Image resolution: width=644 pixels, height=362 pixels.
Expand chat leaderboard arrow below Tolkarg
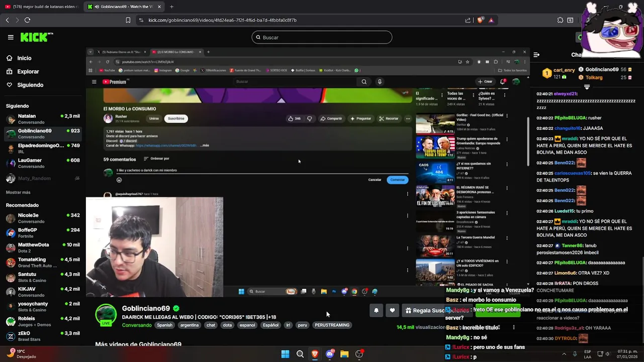coord(587,87)
